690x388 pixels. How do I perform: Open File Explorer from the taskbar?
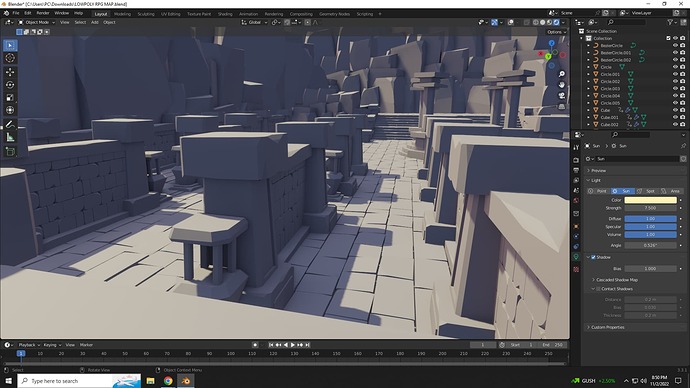click(150, 381)
